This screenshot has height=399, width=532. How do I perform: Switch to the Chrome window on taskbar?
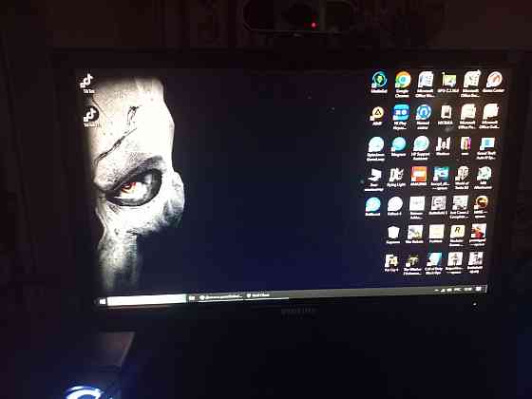[220, 296]
